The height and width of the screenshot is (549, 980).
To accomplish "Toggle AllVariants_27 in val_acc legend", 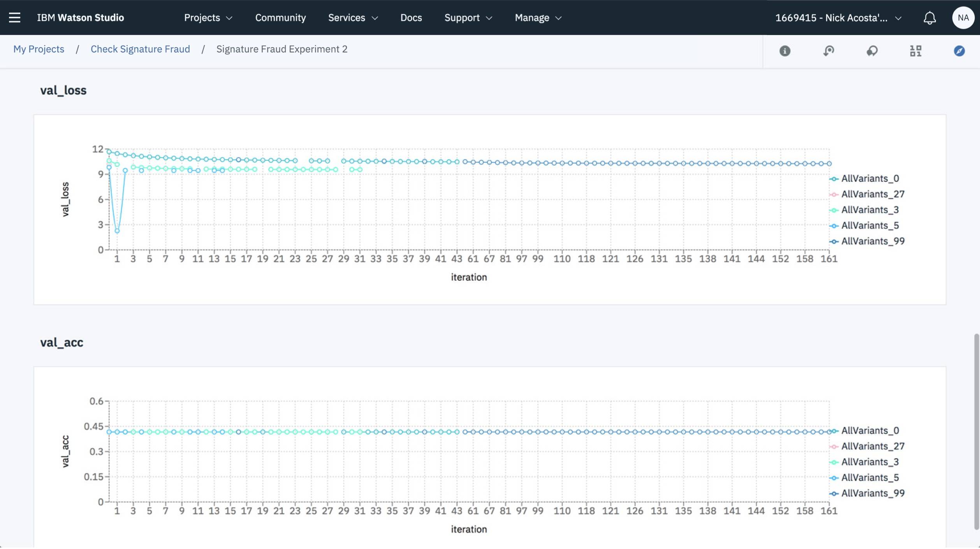I will [867, 446].
